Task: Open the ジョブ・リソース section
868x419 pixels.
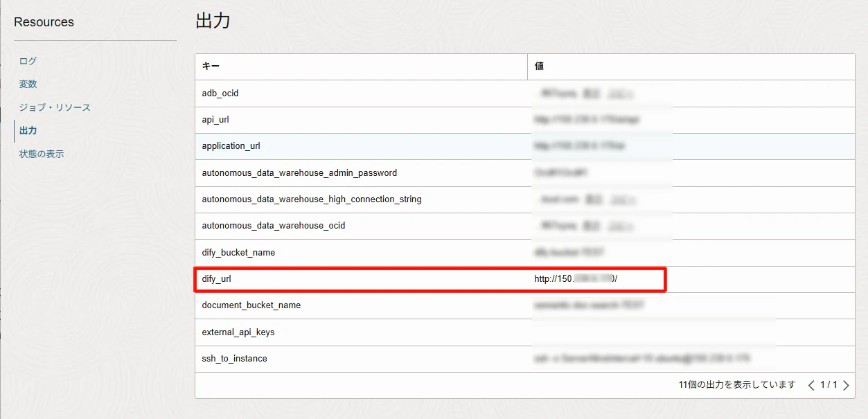Action: pos(55,107)
